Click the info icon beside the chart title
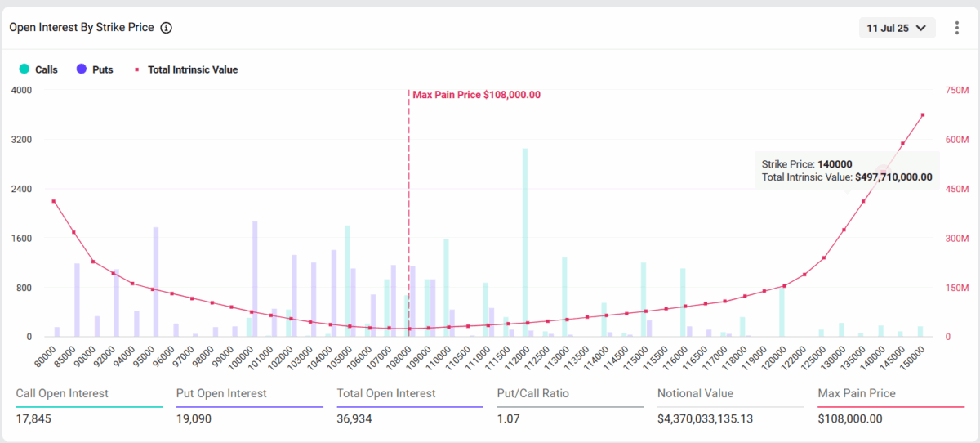 [x=167, y=28]
